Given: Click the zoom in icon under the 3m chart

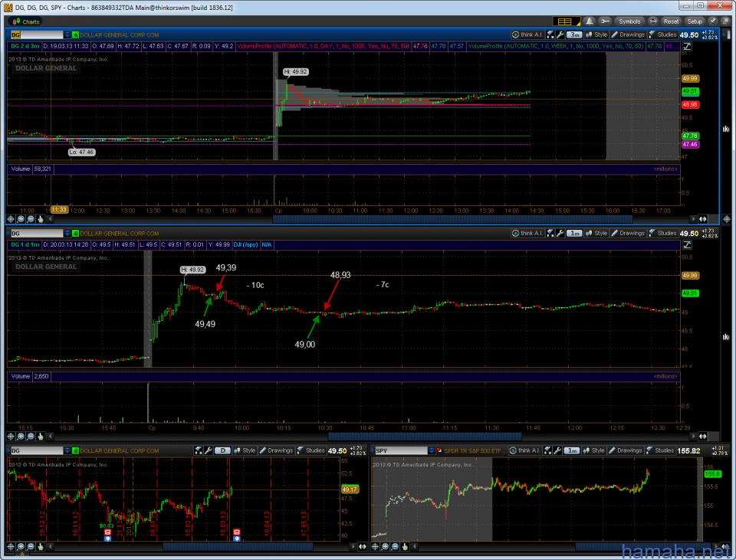Looking at the screenshot, I should (21, 219).
